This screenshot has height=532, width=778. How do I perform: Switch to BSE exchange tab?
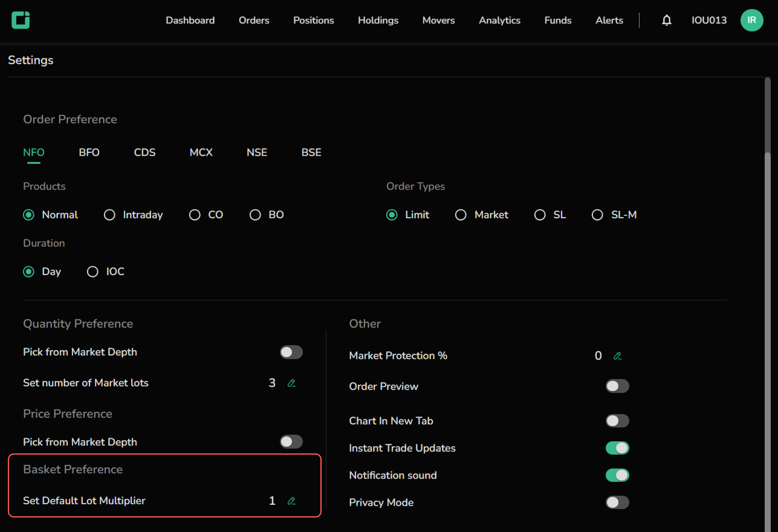click(x=311, y=153)
